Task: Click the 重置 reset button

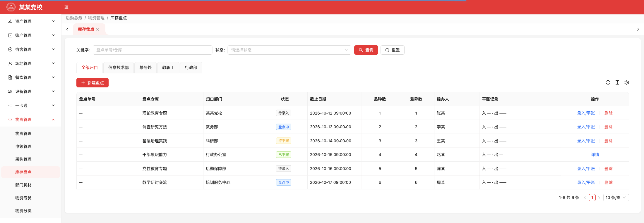Action: [x=393, y=50]
